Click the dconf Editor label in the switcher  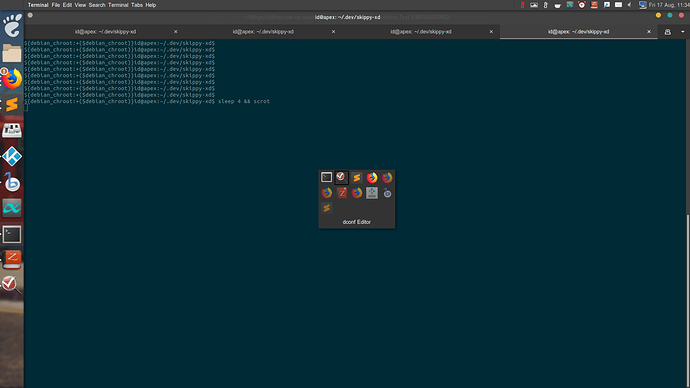point(356,222)
